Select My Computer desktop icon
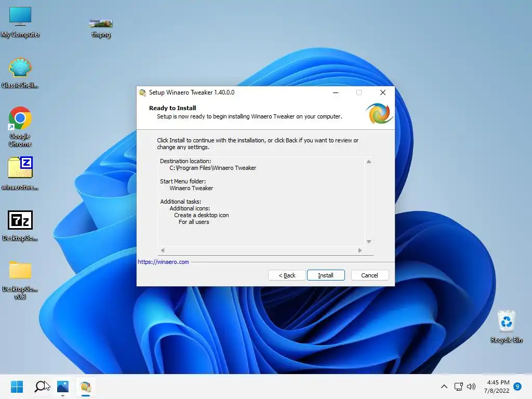532x399 pixels. coord(20,22)
